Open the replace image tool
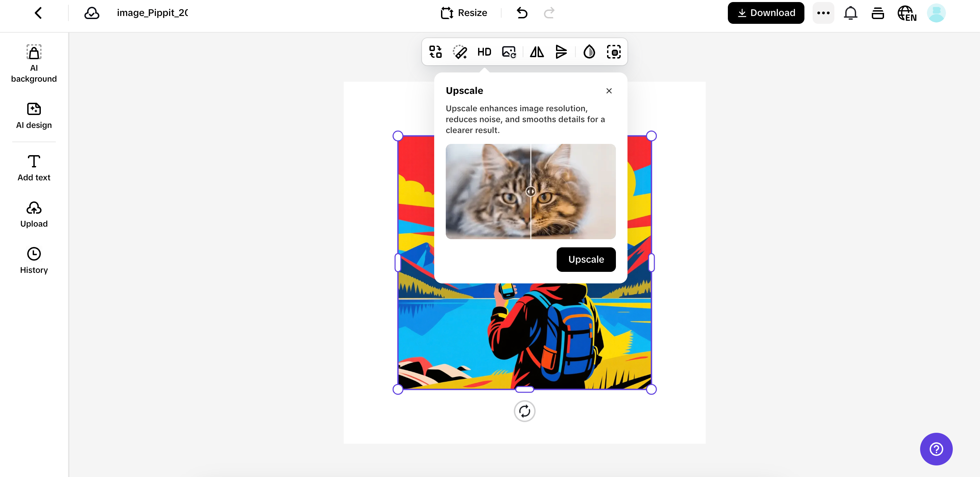 (509, 52)
